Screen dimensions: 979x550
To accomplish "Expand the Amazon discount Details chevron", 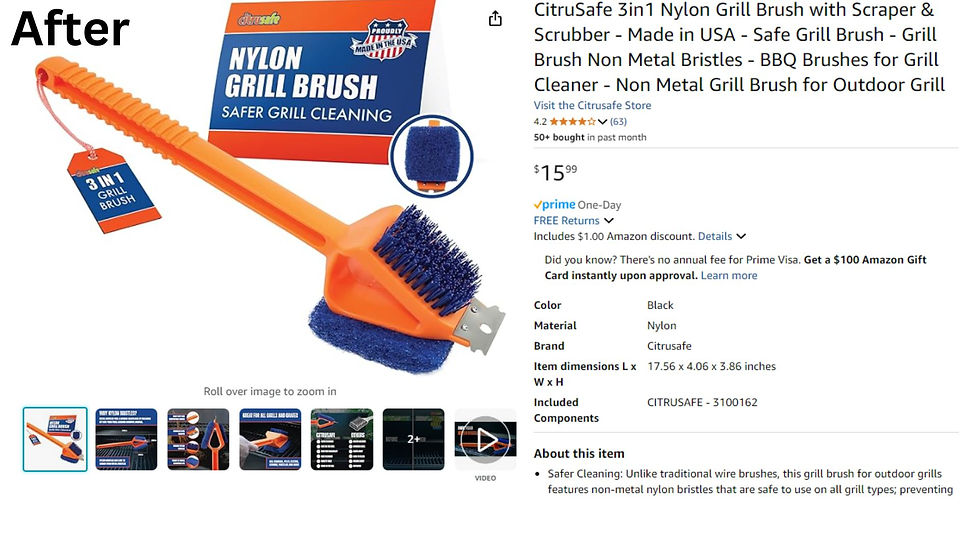I will (x=740, y=237).
